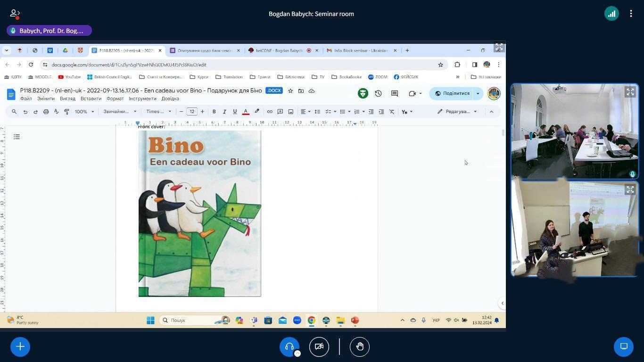Click the raise hand icon
This screenshot has width=644, height=362.
(360, 347)
